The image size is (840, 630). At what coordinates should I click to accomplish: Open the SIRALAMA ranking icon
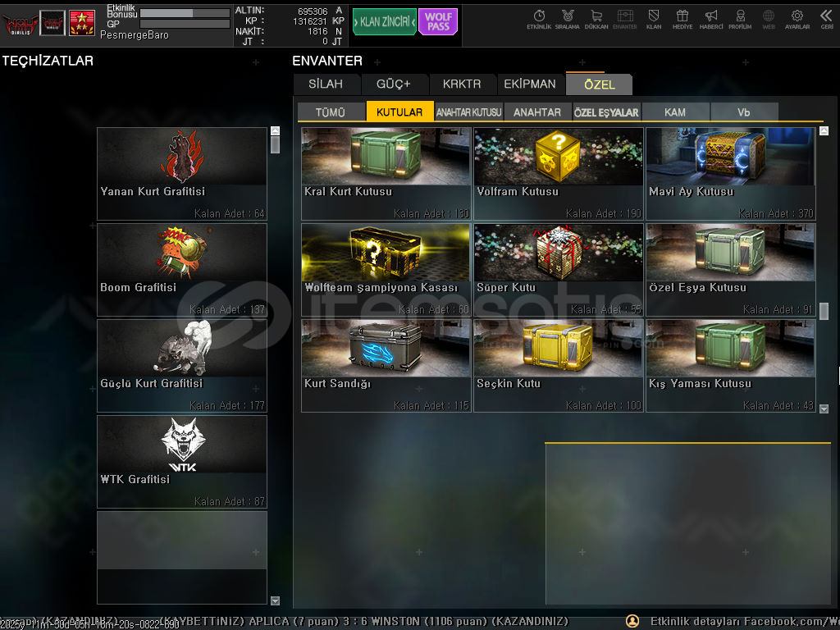click(x=568, y=20)
